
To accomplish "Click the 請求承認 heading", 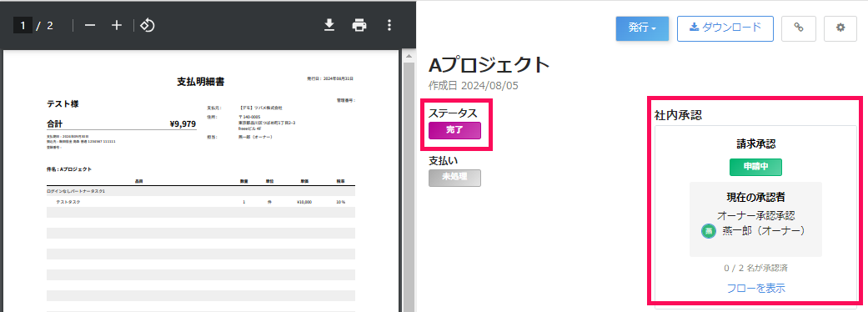I will click(755, 144).
